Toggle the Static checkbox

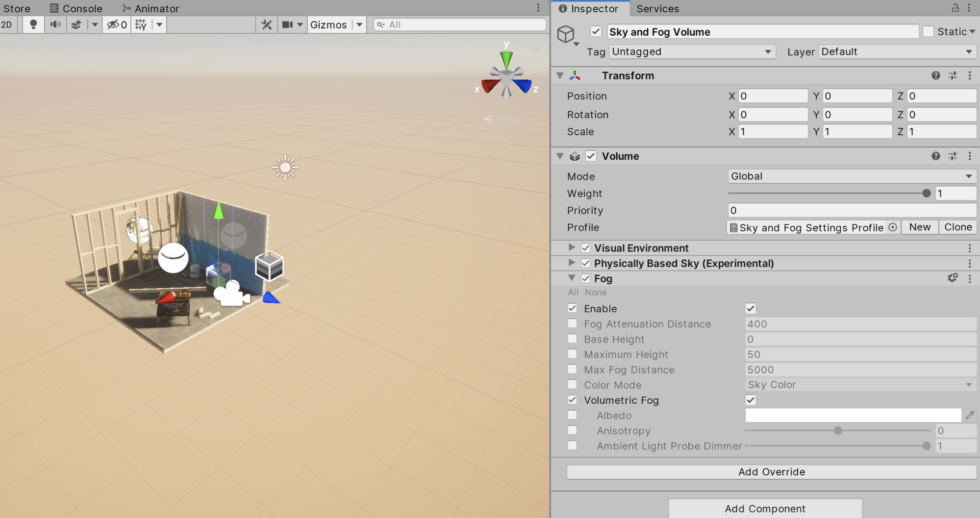[928, 32]
